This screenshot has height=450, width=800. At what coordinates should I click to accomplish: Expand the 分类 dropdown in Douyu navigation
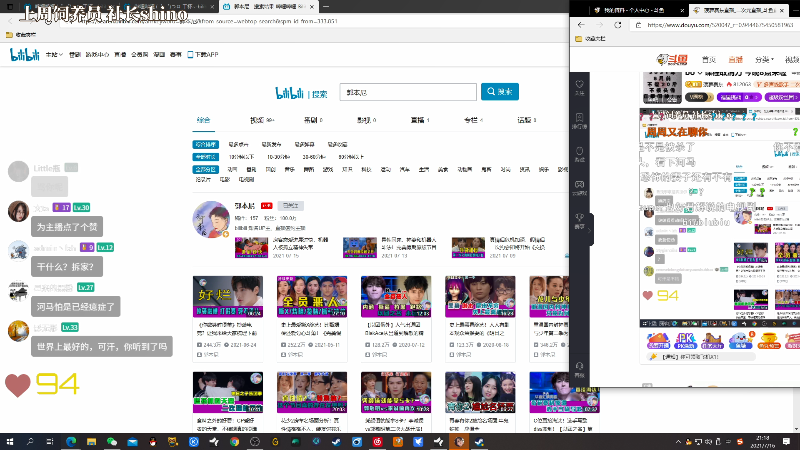click(x=764, y=60)
